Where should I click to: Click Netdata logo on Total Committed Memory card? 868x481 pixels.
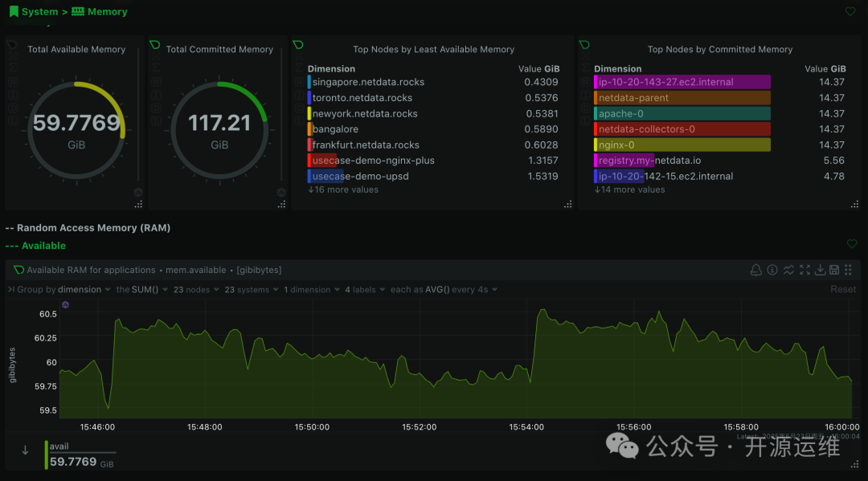pos(155,45)
